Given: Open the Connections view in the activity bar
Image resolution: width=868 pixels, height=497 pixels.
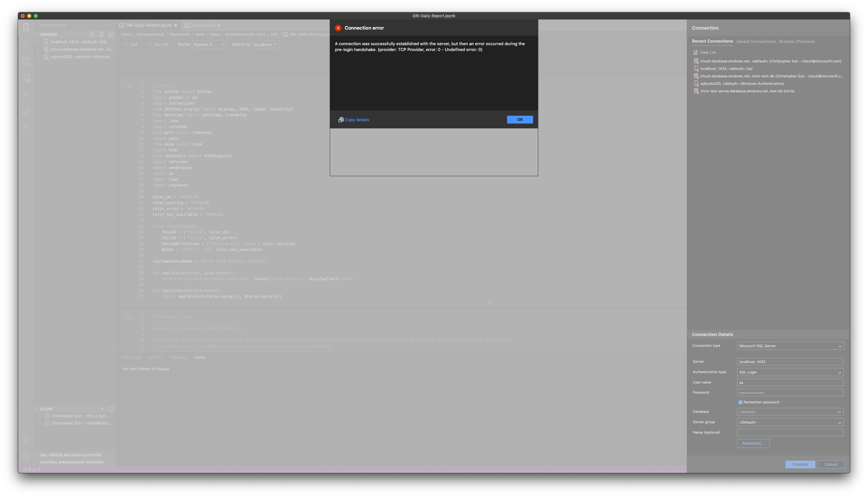Looking at the screenshot, I should [26, 27].
